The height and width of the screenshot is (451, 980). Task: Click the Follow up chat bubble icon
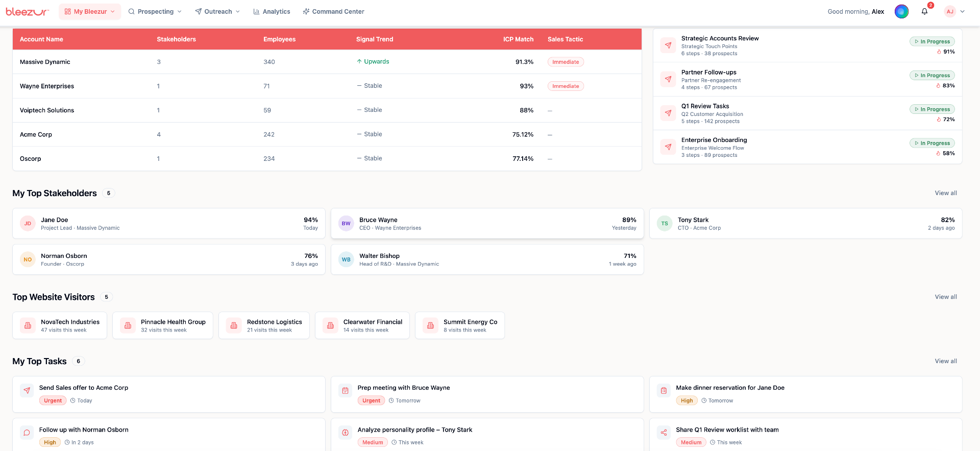coord(27,433)
